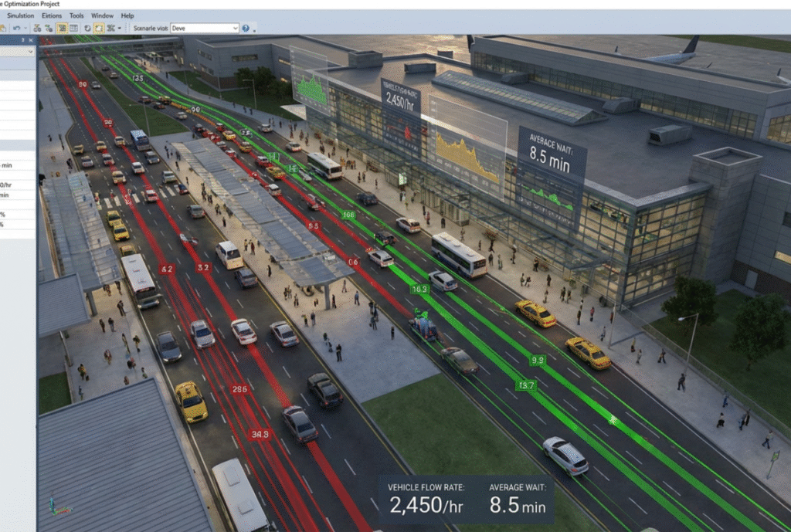Expand the side panel combo box

click(x=30, y=52)
